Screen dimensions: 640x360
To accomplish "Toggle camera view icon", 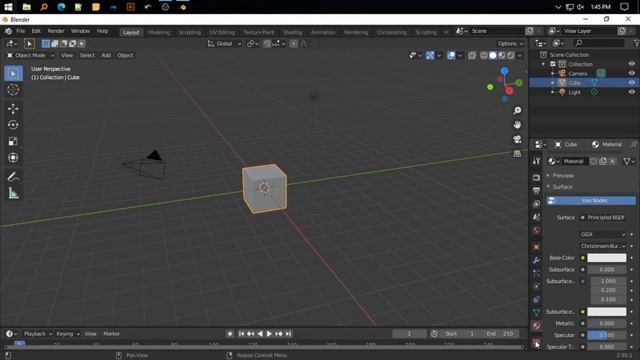I will coord(517,139).
